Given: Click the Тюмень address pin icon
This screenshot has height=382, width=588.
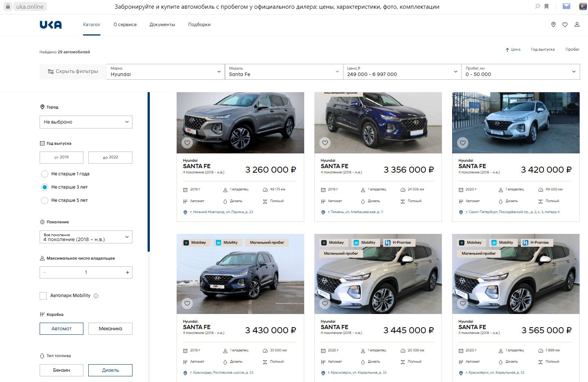Looking at the screenshot, I should click(x=323, y=212).
